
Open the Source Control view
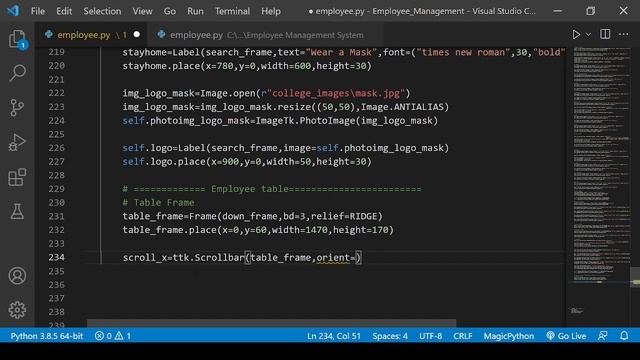pos(17,108)
